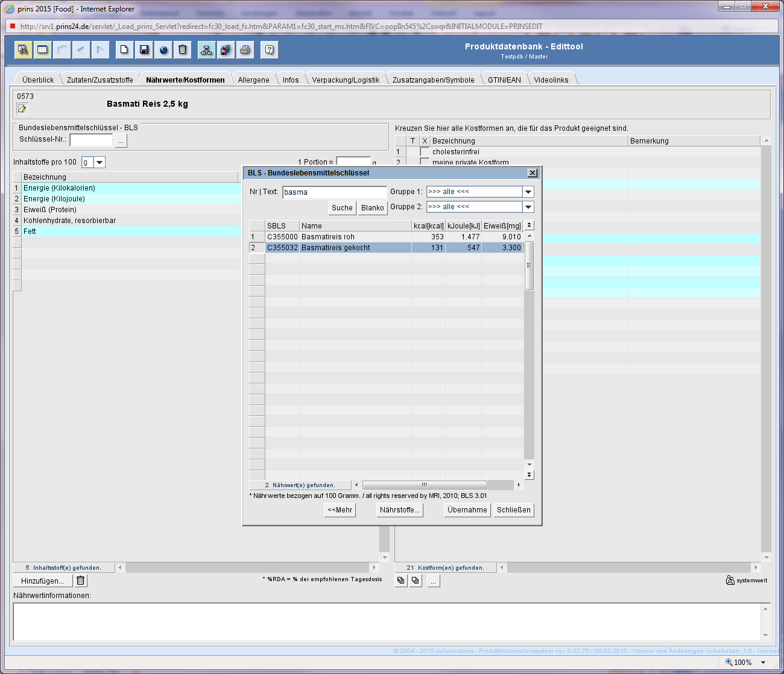
Task: Click the Blanko button
Action: coord(373,208)
